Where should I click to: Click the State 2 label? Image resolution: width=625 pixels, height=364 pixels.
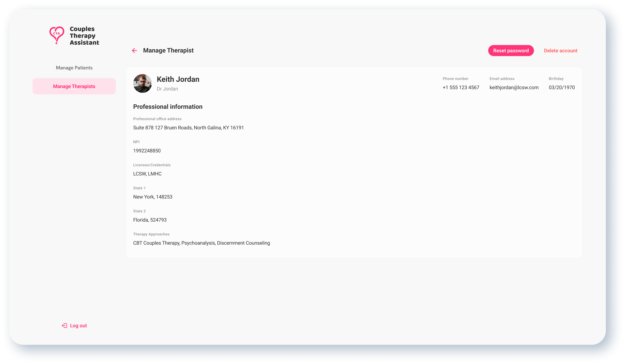139,211
